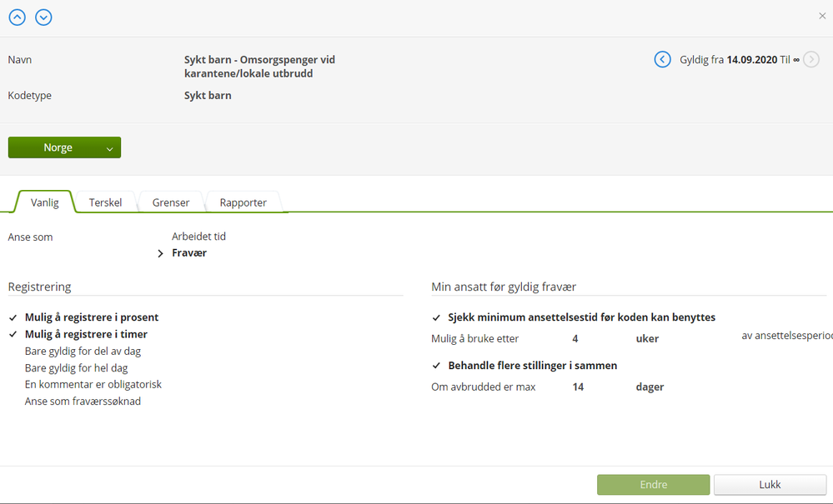Screen dimensions: 833x504
Task: Switch to the Terskel tab
Action: pyautogui.click(x=106, y=202)
